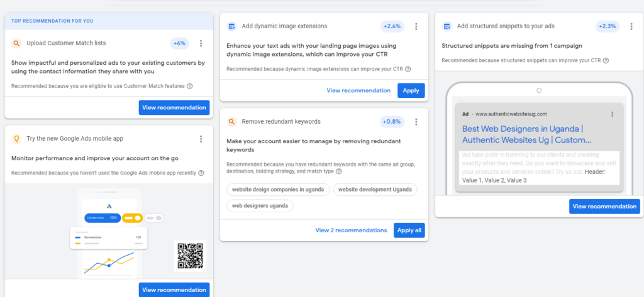Image resolution: width=644 pixels, height=297 pixels.
Task: Apply the dynamic image extensions recommendation
Action: (411, 90)
